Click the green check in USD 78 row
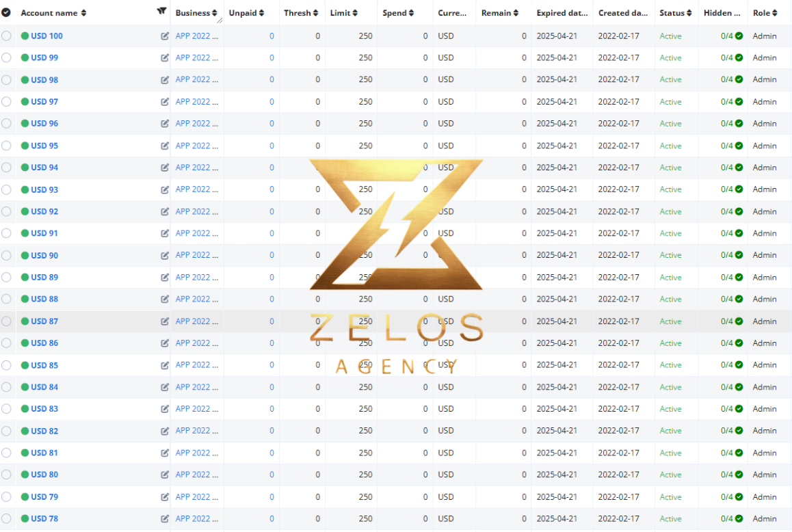The image size is (792, 532). (x=739, y=518)
